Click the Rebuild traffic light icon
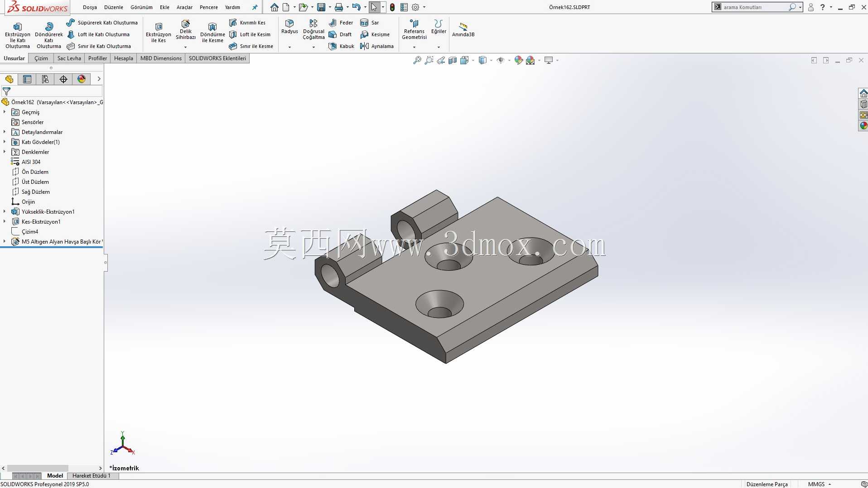Screen dimensions: 868x488 pyautogui.click(x=392, y=7)
